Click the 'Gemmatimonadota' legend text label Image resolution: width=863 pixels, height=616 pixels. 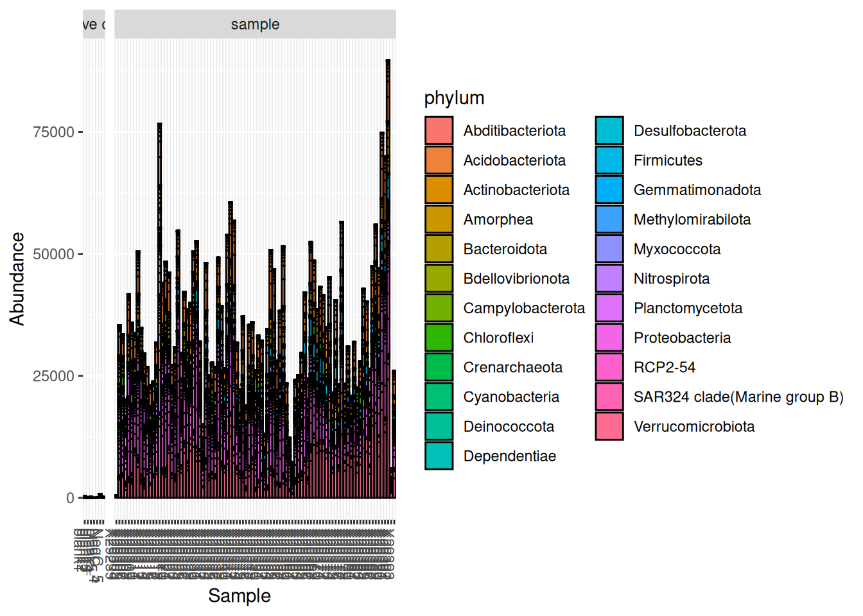[697, 190]
